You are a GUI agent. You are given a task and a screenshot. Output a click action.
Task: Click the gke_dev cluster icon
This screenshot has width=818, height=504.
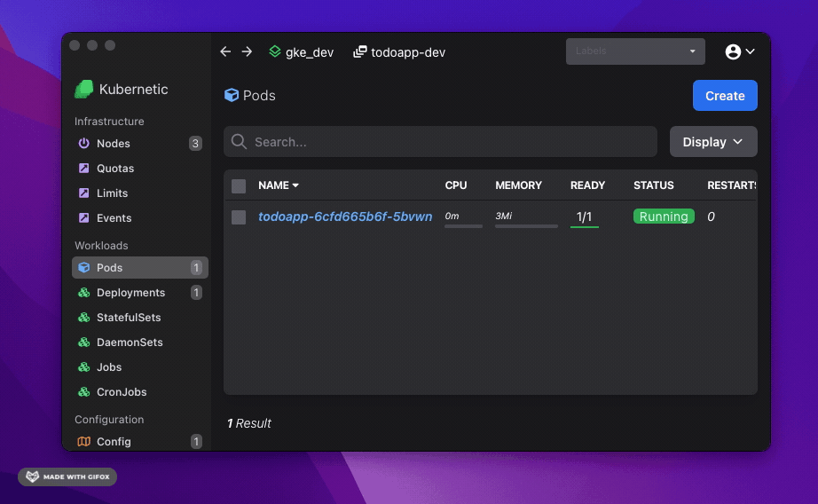(x=275, y=51)
